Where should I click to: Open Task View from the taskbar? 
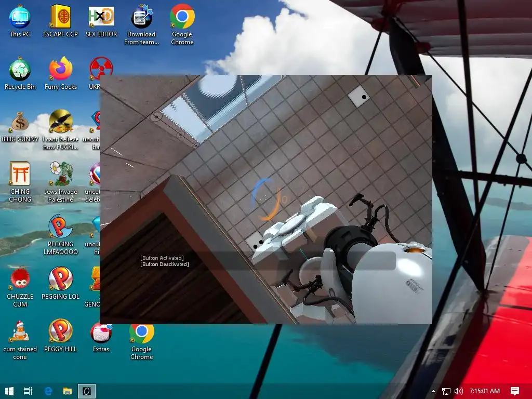[28, 391]
